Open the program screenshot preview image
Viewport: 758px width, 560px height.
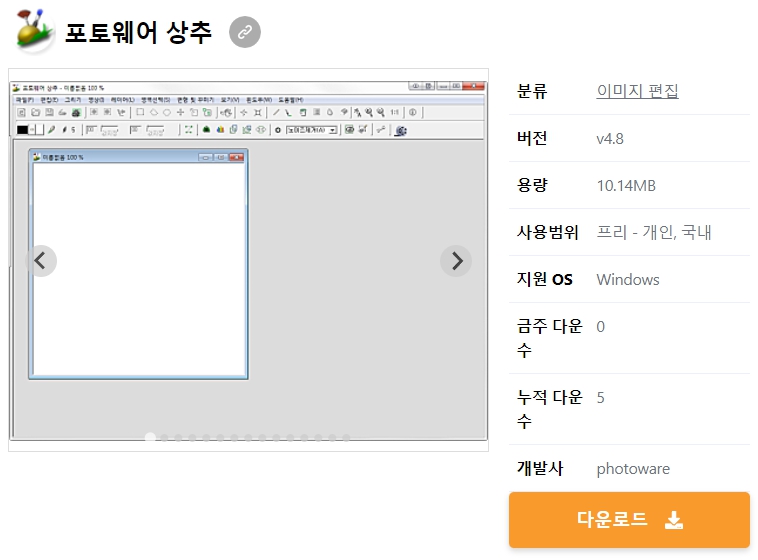248,260
